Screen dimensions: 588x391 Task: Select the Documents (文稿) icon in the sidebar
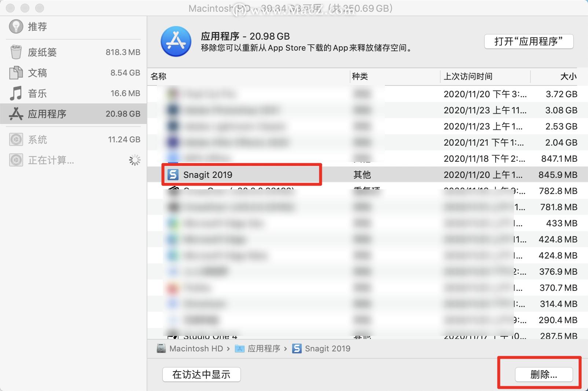[15, 73]
